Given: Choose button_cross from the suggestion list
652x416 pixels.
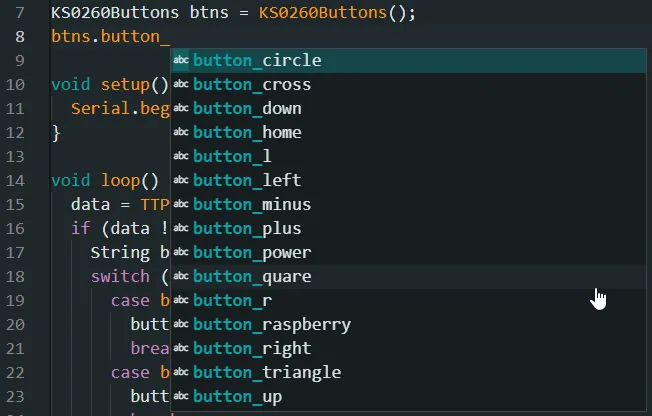Looking at the screenshot, I should coord(252,84).
